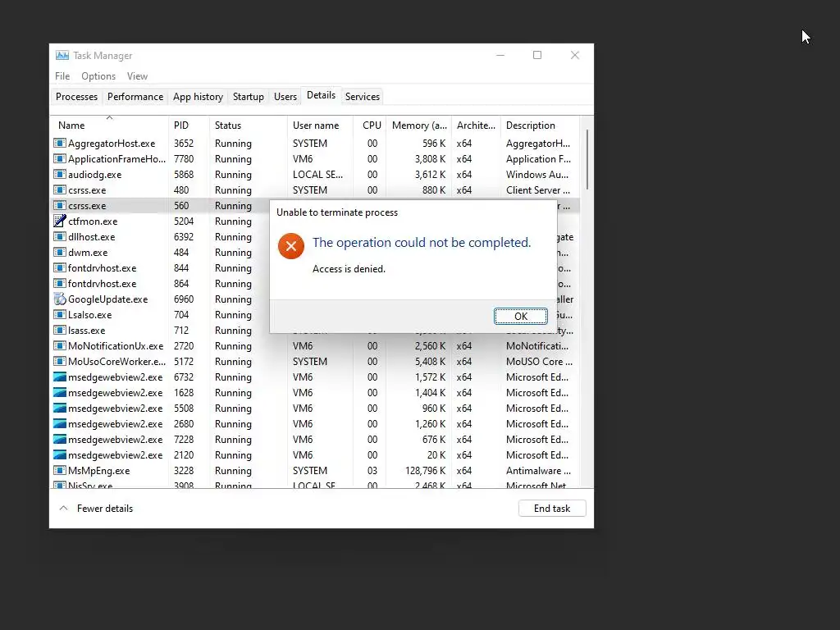Click fontdrvhost.exe icon for PID 864
This screenshot has width=840, height=630.
[59, 283]
